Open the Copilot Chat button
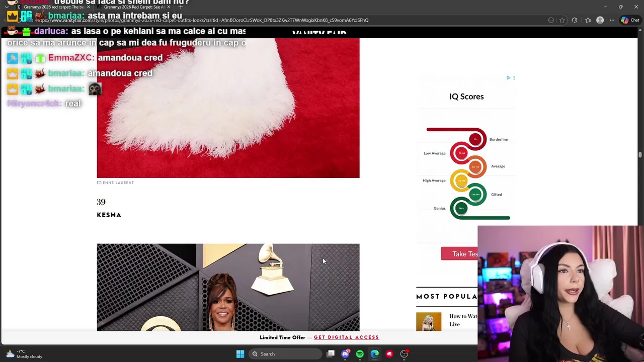The height and width of the screenshot is (362, 644). click(630, 20)
